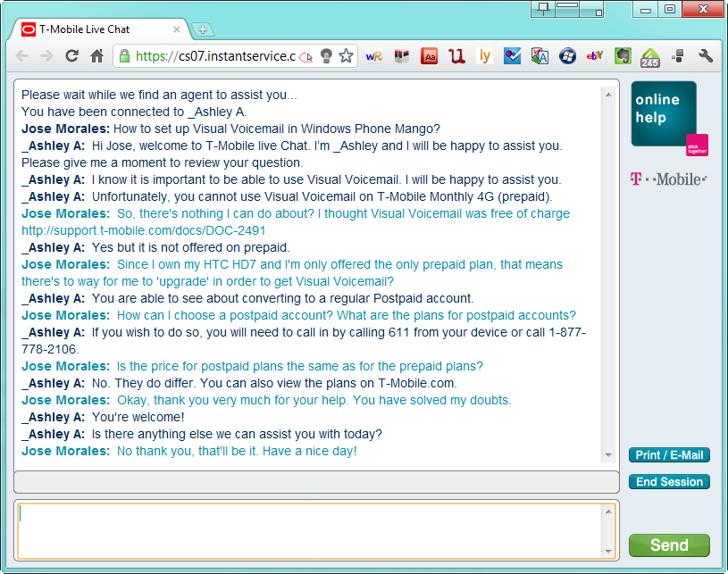The height and width of the screenshot is (574, 728).
Task: Click the "How to set up Visual Voicemail" question
Action: 277,129
